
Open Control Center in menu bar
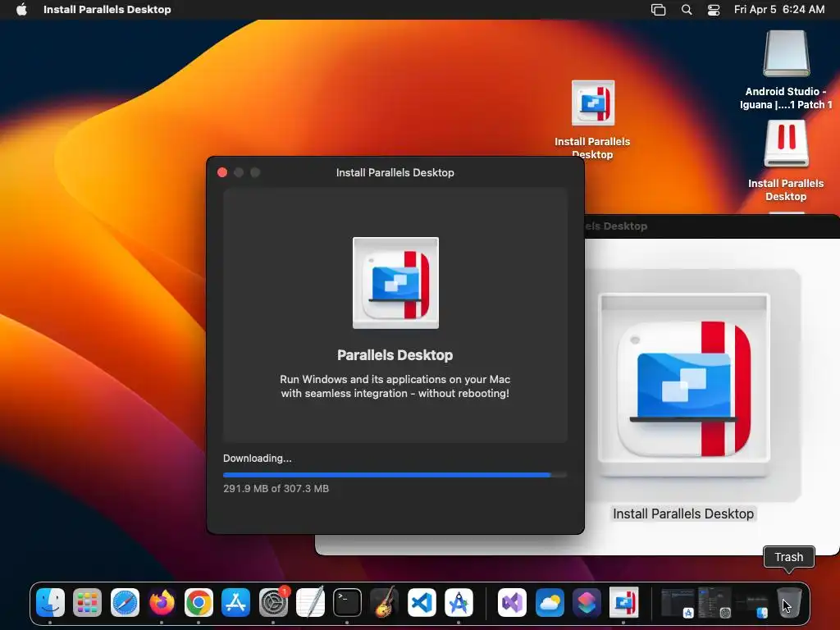(714, 9)
